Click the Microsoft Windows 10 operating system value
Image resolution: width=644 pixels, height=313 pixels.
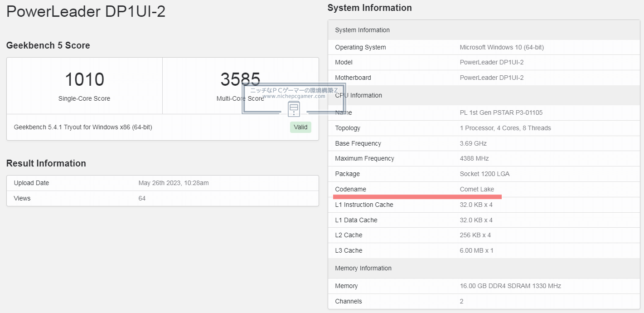click(x=502, y=47)
